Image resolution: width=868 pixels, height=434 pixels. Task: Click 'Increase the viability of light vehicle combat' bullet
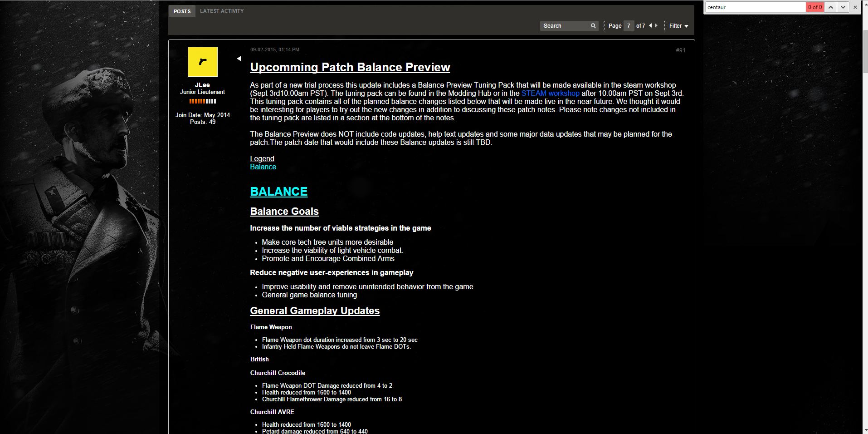tap(332, 251)
